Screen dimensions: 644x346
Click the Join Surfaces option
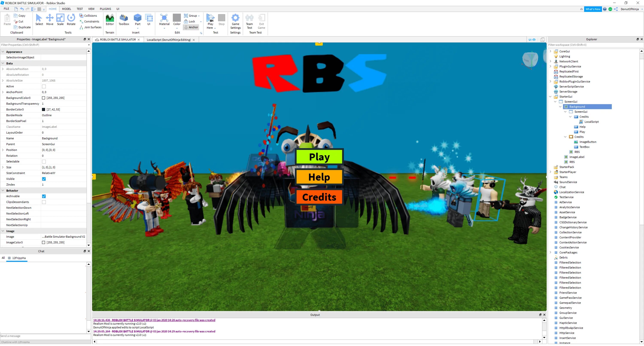coord(90,27)
